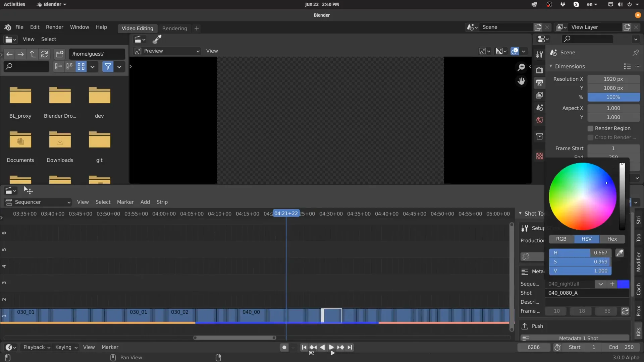
Task: Click refresh icon in file browser
Action: [44, 54]
